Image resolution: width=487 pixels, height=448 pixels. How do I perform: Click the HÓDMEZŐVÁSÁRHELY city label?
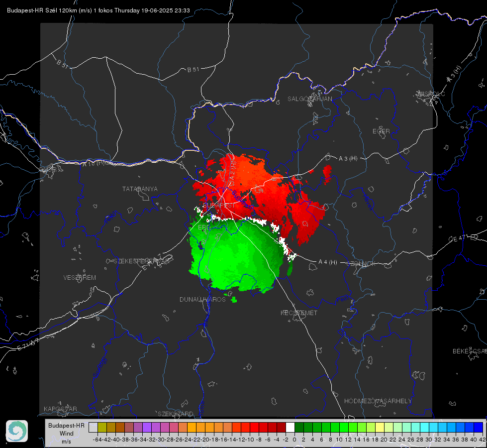[x=378, y=401]
